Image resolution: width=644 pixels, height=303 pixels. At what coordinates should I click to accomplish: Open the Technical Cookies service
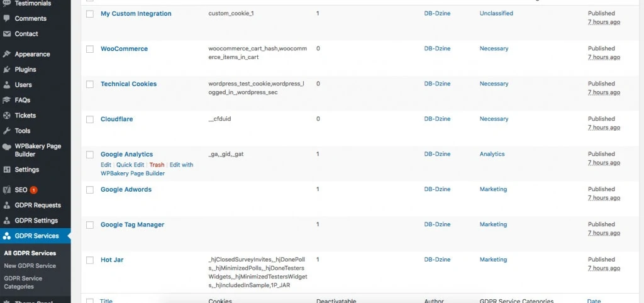coord(128,84)
